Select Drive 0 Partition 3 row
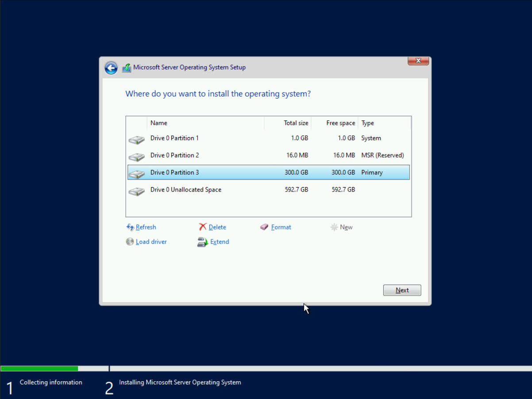Viewport: 532px width, 399px height. (269, 173)
